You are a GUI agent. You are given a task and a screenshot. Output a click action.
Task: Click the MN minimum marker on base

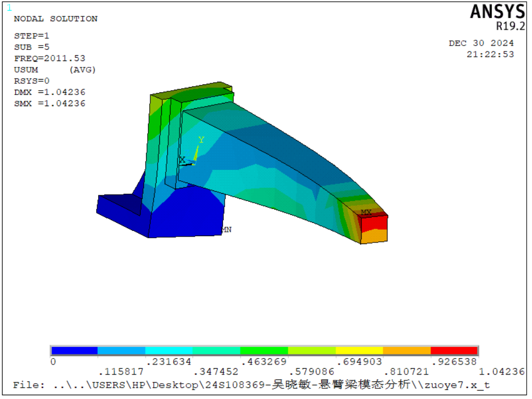click(x=227, y=230)
